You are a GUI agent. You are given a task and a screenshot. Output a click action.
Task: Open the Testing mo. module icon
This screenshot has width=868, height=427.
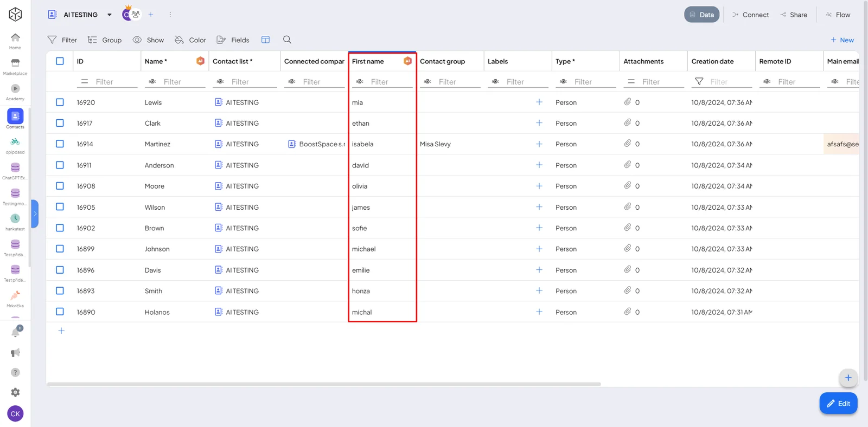(15, 196)
